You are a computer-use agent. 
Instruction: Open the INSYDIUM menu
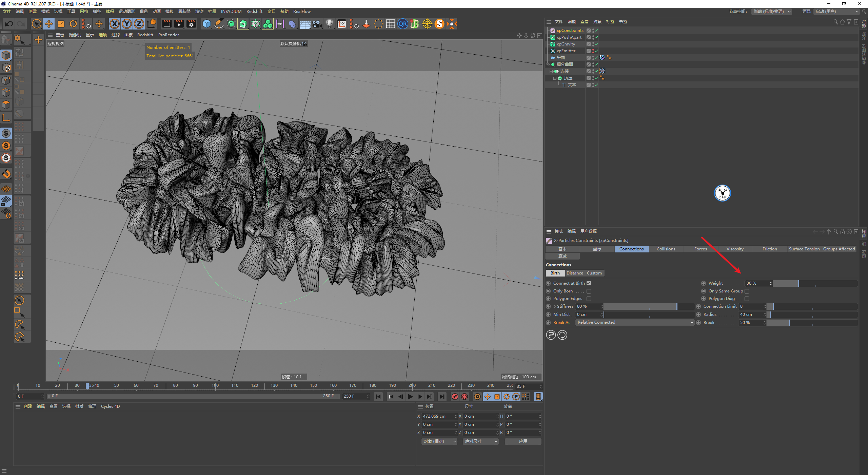click(231, 11)
